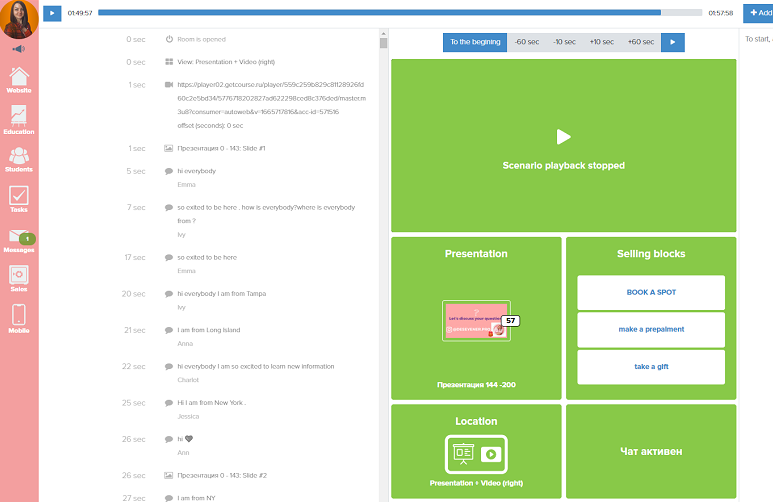Toggle the Чат активен chat block
Screen dimensions: 773x502
(651, 451)
